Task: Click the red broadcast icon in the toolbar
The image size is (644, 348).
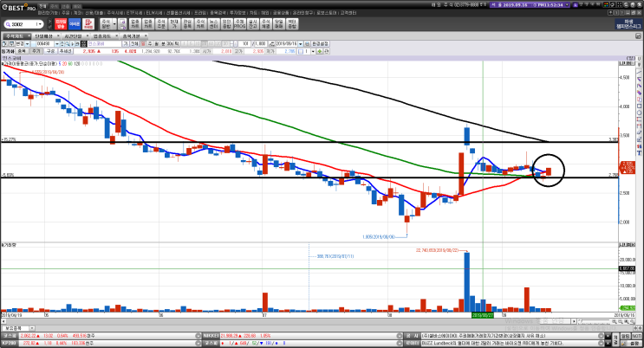Action: tap(61, 24)
